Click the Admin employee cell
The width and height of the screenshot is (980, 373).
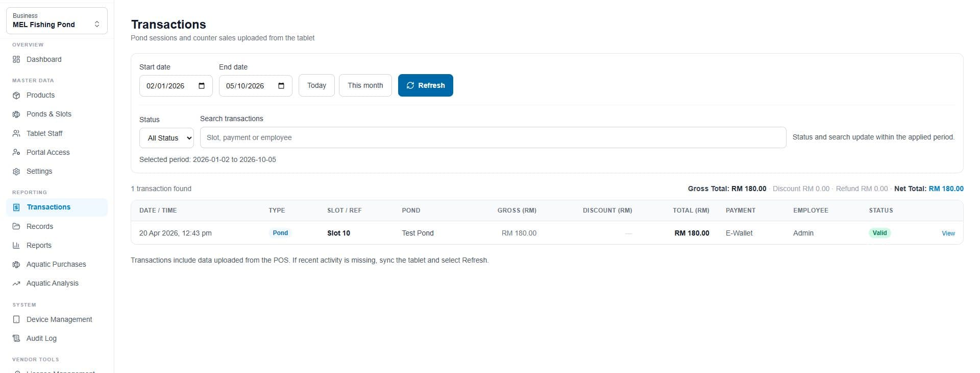803,233
